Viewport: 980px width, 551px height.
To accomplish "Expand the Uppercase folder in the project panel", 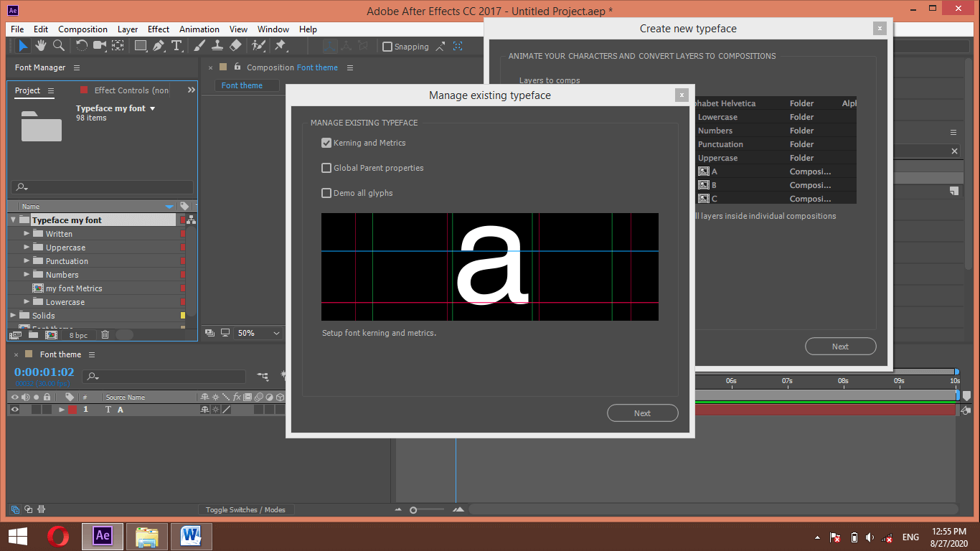I will coord(25,247).
